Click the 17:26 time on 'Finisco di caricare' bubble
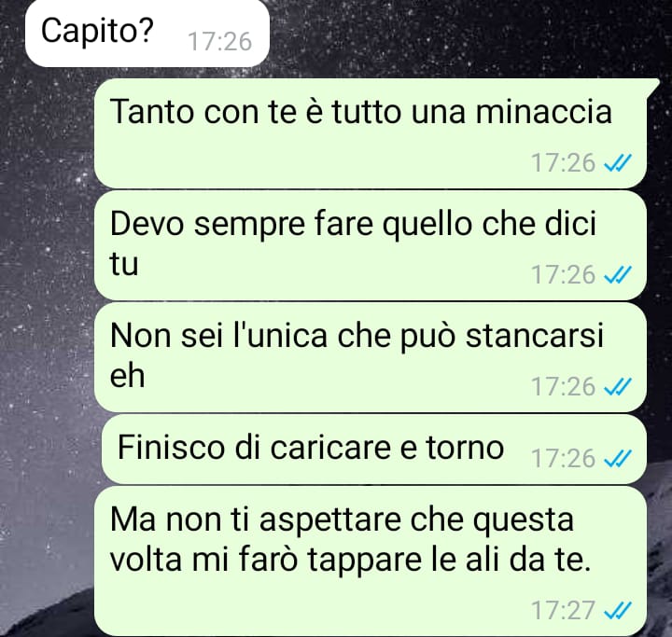 563,459
